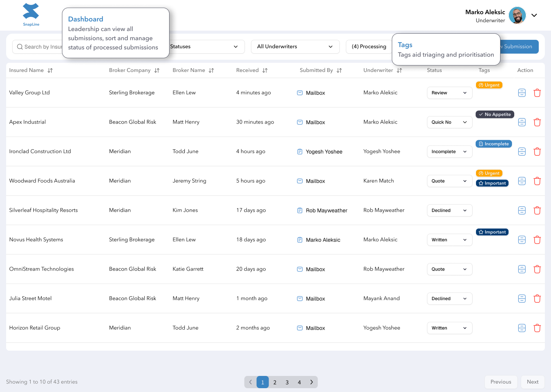Click the clipboard icon next to Yogesh Yoshee submission
Image resolution: width=551 pixels, height=392 pixels.
300,152
